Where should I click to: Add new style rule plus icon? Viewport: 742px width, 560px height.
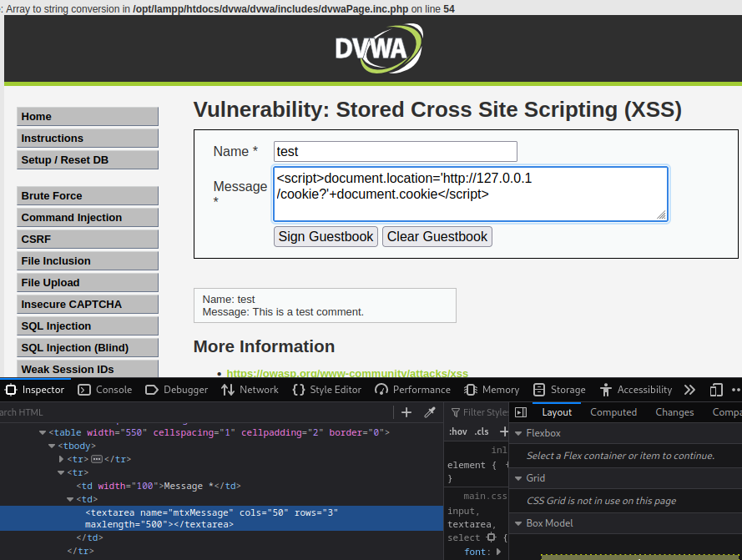tap(503, 431)
